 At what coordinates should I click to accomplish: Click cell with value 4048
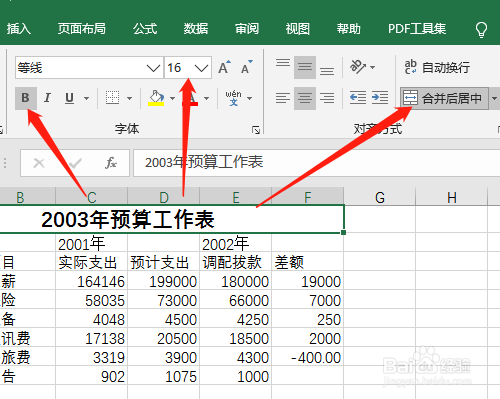pos(91,319)
